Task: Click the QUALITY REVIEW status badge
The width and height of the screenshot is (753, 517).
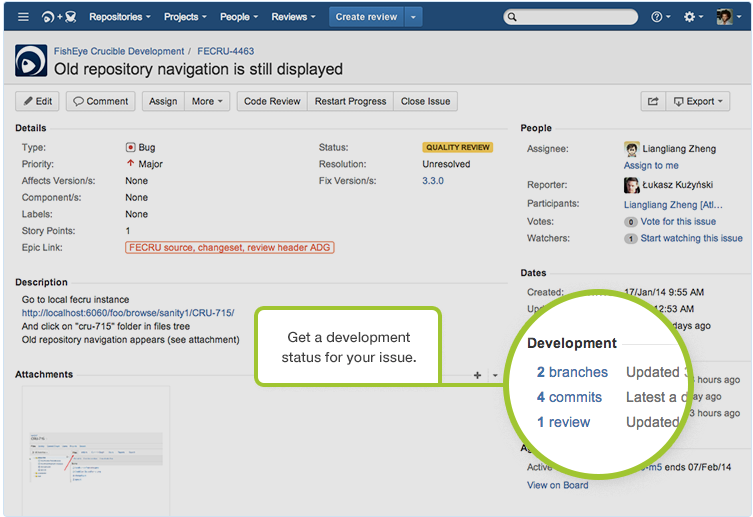Action: tap(458, 147)
